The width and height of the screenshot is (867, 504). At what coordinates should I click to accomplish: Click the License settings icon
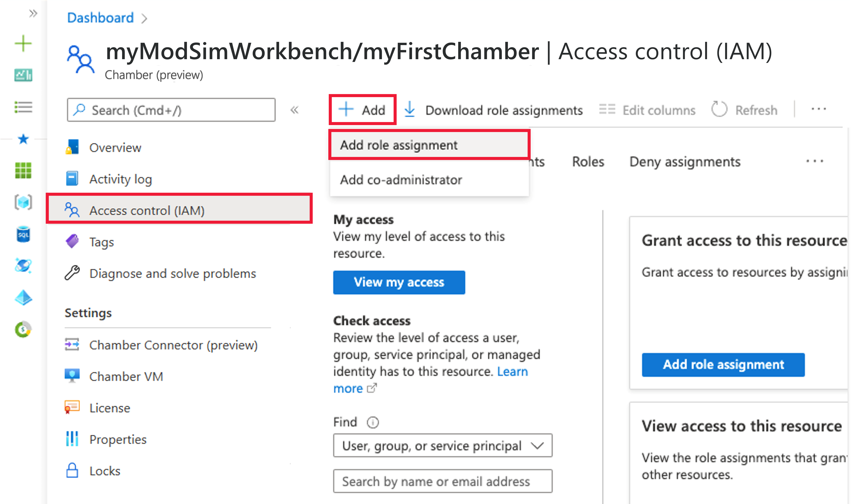coord(71,407)
